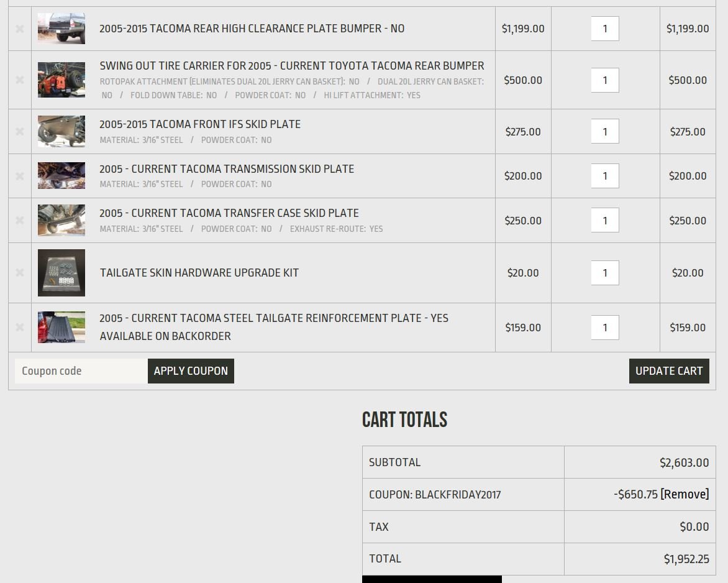Click the Apply Coupon button

(x=191, y=370)
